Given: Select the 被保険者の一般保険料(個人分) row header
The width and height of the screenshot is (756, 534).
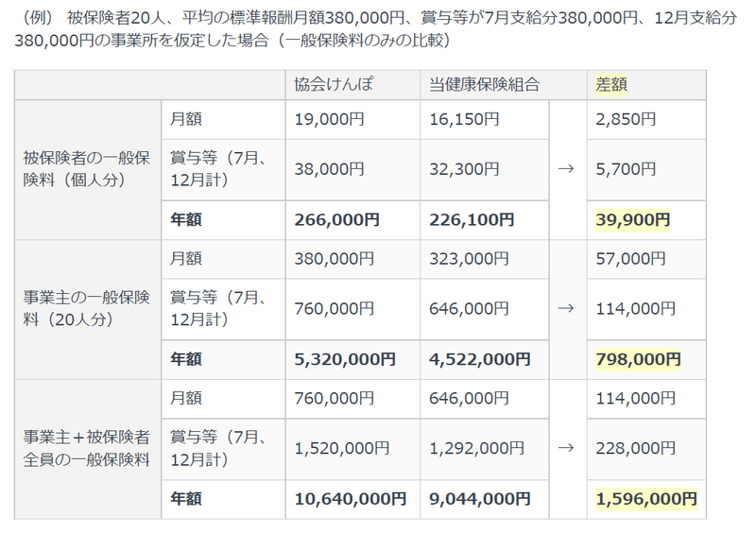Looking at the screenshot, I should click(88, 169).
